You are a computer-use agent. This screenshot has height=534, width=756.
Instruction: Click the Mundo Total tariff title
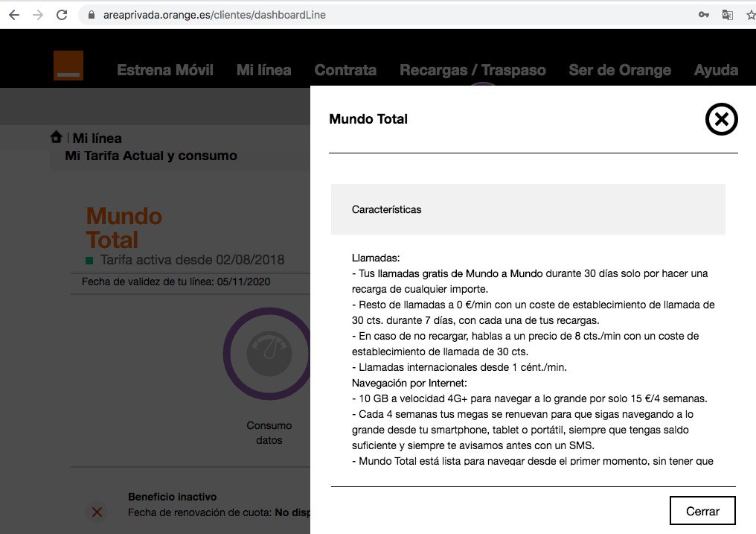pyautogui.click(x=124, y=228)
